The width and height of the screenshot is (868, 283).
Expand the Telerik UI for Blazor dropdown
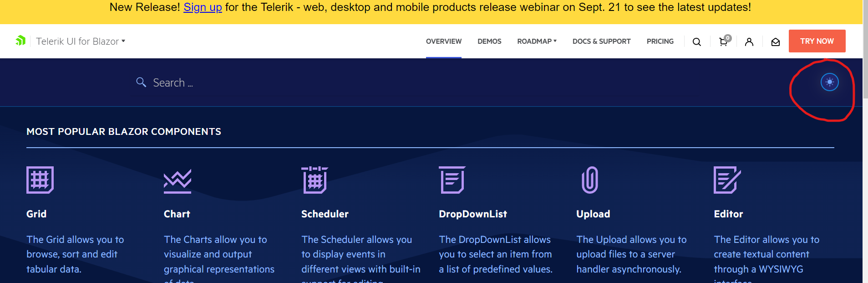[81, 41]
